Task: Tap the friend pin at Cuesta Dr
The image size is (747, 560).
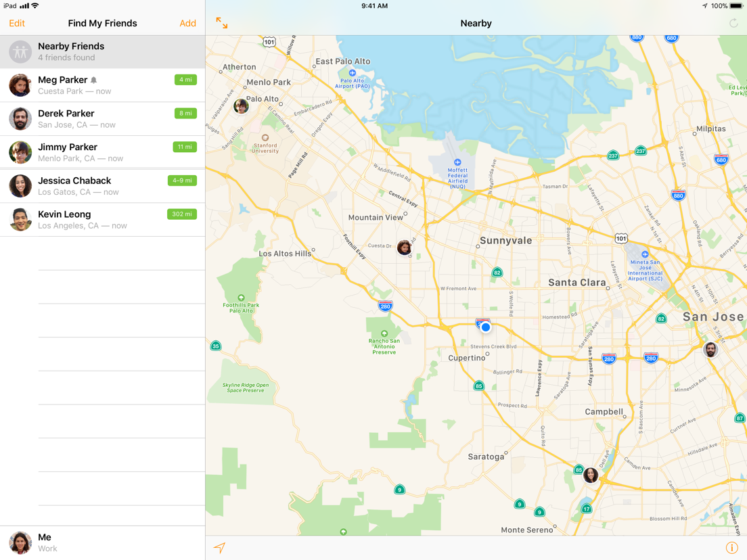Action: [x=405, y=247]
